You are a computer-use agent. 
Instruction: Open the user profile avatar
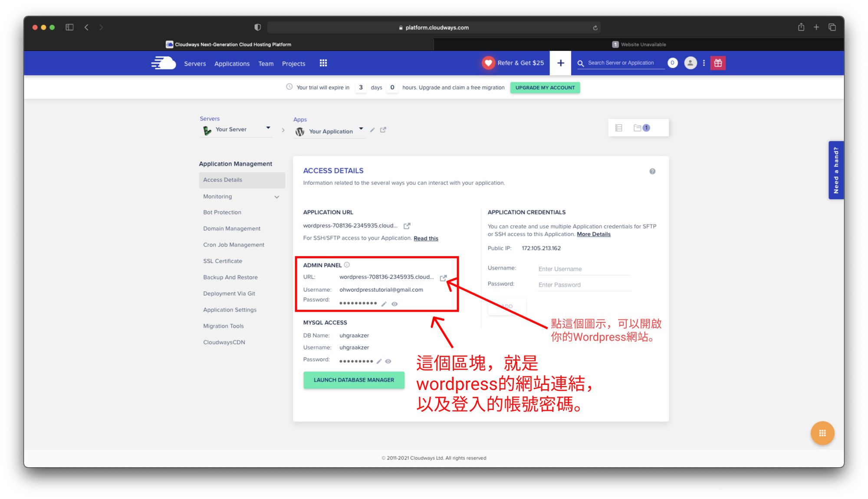(690, 63)
